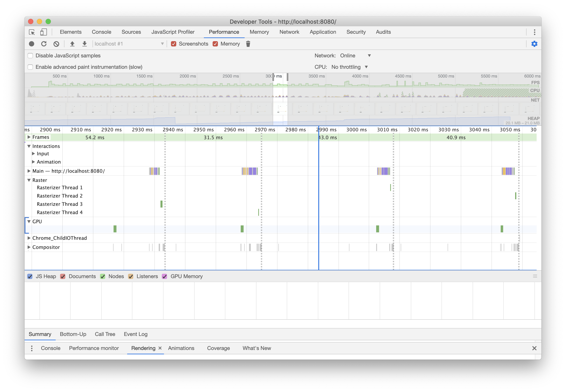This screenshot has width=566, height=392.
Task: Uncheck the GPU Memory counter
Action: [164, 276]
